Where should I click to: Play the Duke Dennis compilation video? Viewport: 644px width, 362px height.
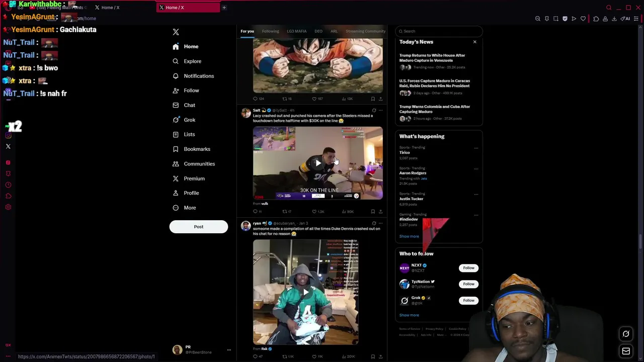coord(305,292)
